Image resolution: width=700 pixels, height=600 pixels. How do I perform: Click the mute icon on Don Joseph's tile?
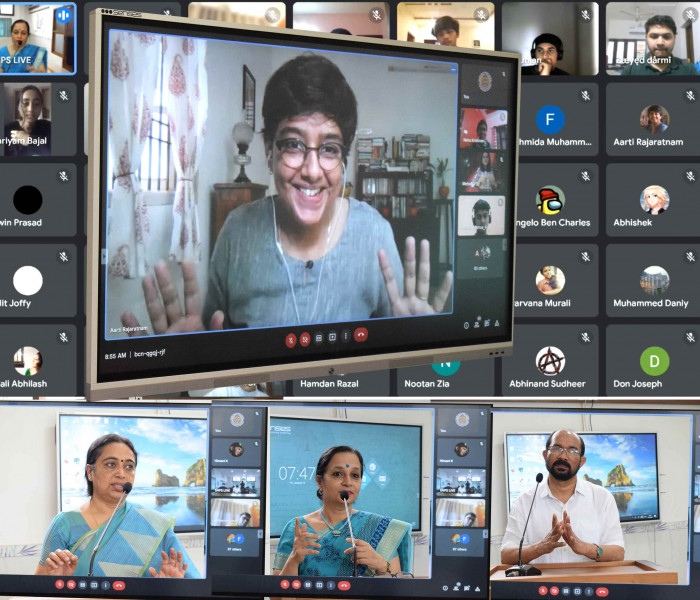click(x=691, y=337)
